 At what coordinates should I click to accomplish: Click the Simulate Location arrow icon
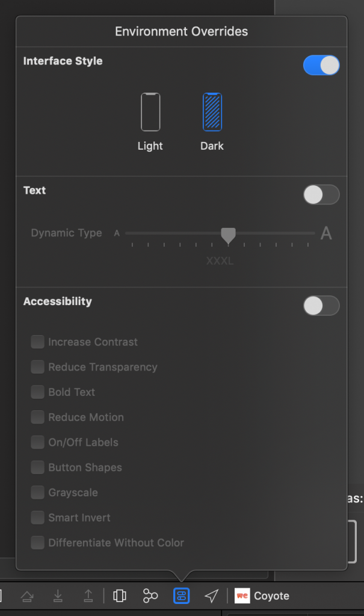[x=211, y=596]
